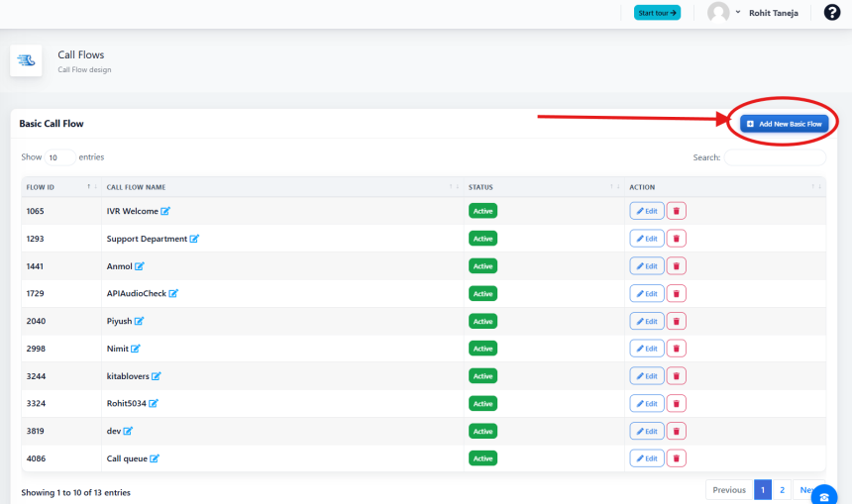Delete the Rohit5034 flow with trash icon
The height and width of the screenshot is (504, 852).
tap(677, 404)
